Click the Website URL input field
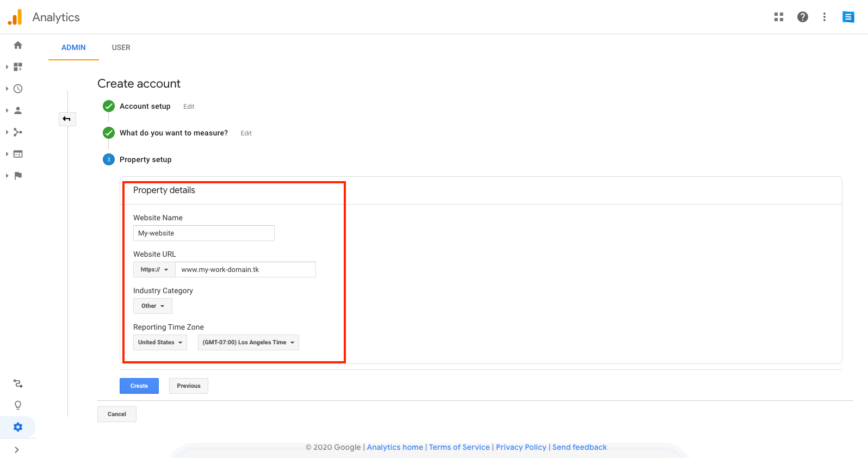 245,270
